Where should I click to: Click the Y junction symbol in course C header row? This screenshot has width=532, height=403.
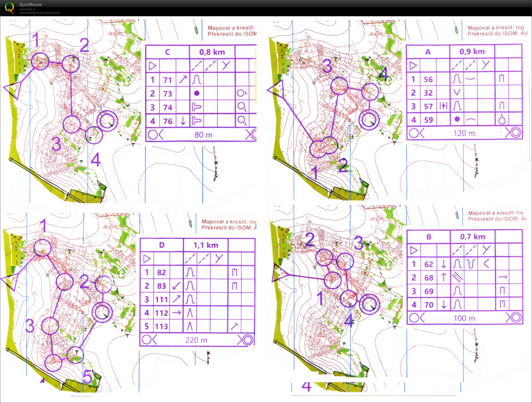(x=226, y=65)
